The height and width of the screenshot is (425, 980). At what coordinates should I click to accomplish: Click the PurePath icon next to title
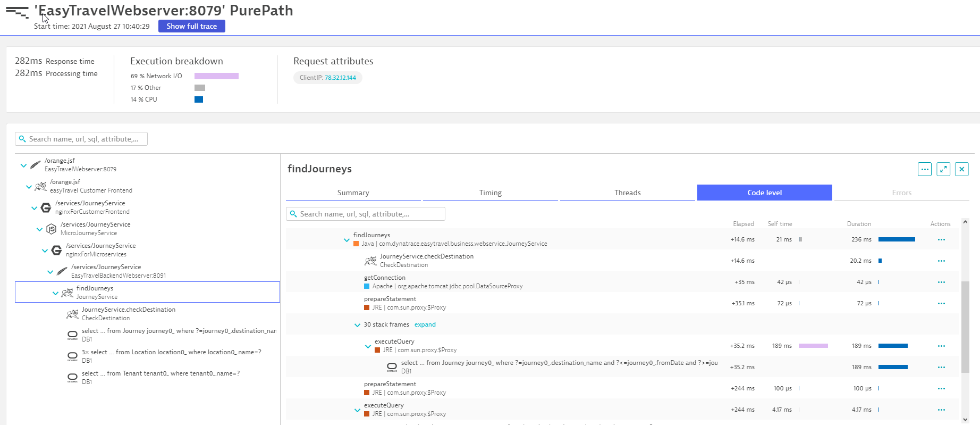tap(17, 12)
